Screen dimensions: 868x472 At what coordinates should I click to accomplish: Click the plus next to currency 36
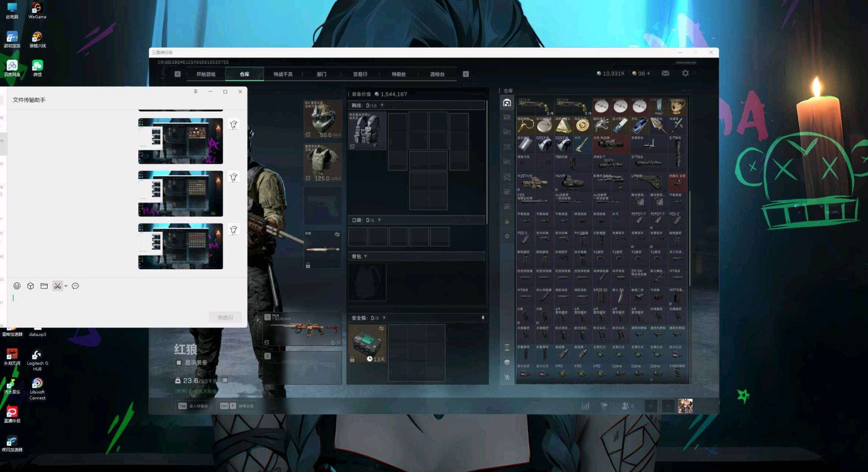[648, 73]
